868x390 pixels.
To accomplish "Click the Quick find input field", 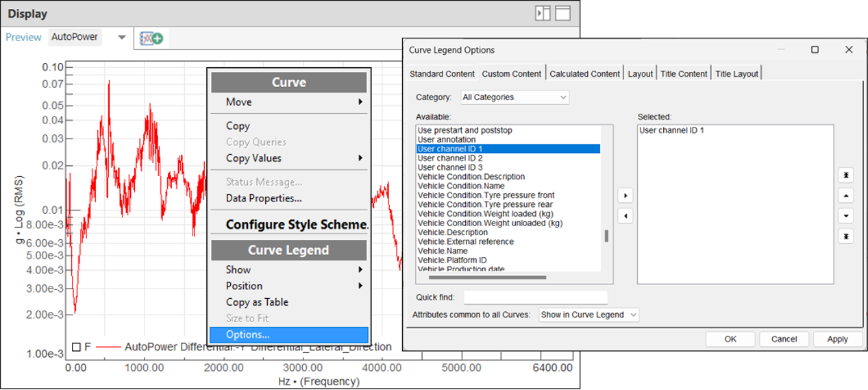I will [535, 297].
